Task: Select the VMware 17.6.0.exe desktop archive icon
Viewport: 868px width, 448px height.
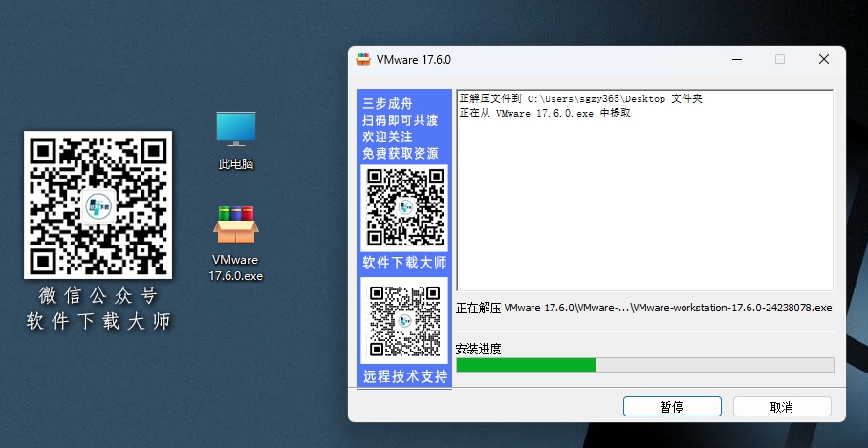Action: coord(236,244)
